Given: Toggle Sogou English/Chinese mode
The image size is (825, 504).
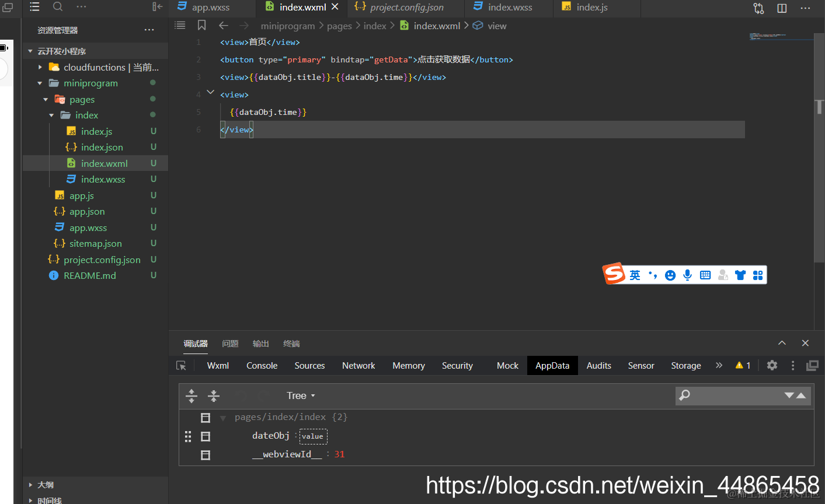Looking at the screenshot, I should coord(635,275).
